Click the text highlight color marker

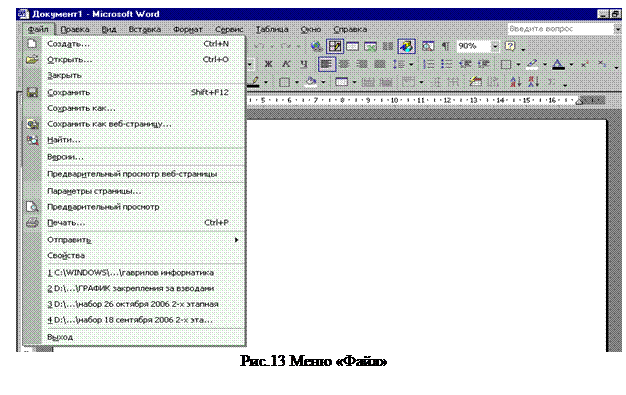(532, 64)
